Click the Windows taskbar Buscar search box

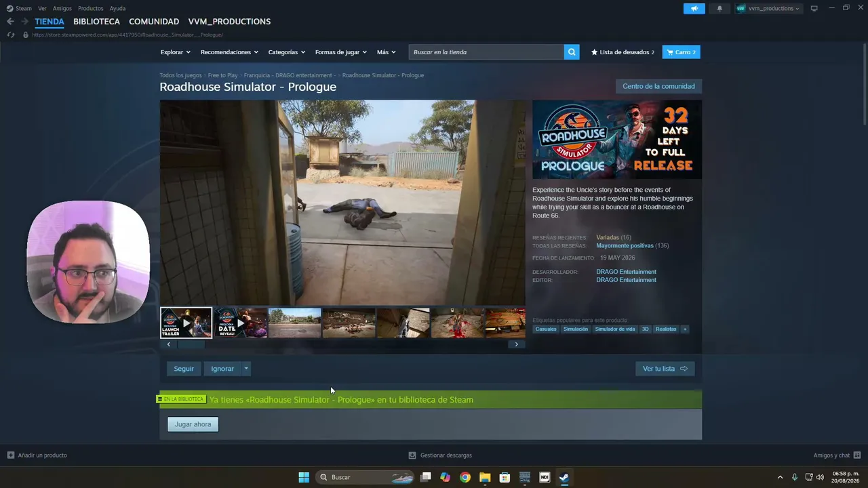(x=365, y=477)
